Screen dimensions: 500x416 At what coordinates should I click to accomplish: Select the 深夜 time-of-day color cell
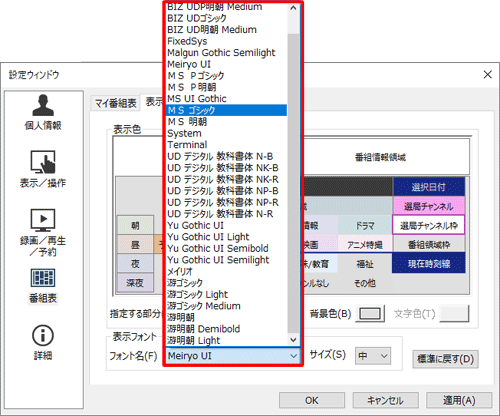coord(135,283)
